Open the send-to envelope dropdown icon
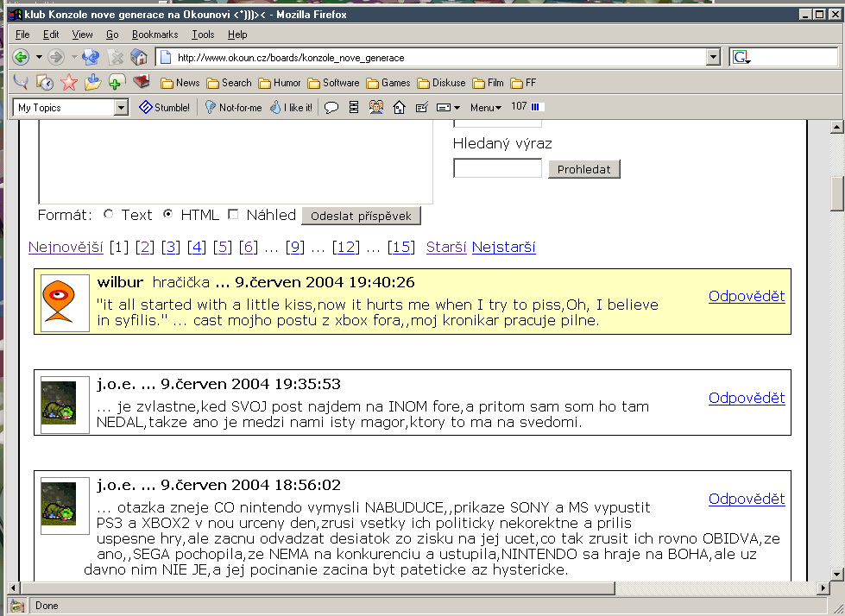Image resolution: width=845 pixels, height=616 pixels. click(x=448, y=107)
